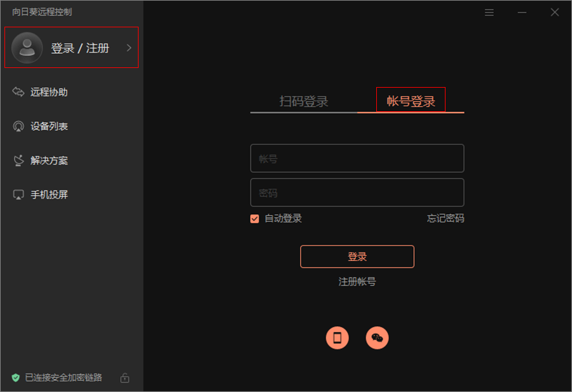The height and width of the screenshot is (392, 572).
Task: Uncheck the 自动登录 checkbox
Action: point(255,219)
